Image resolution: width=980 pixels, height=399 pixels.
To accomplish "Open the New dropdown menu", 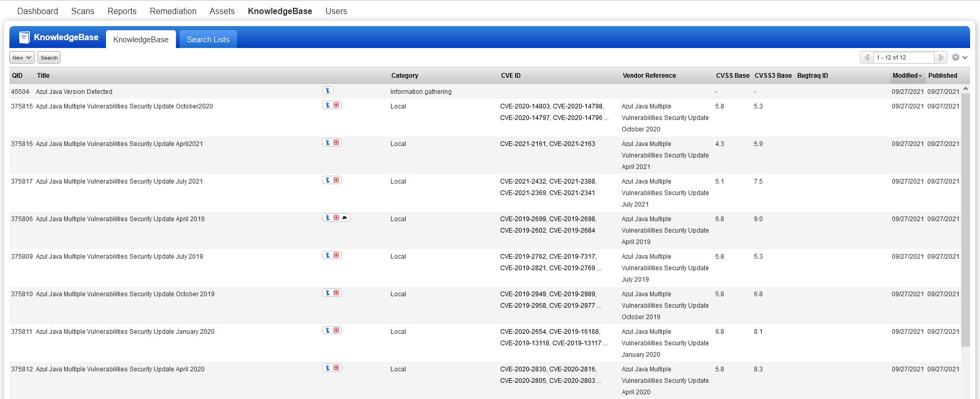I will tap(22, 57).
